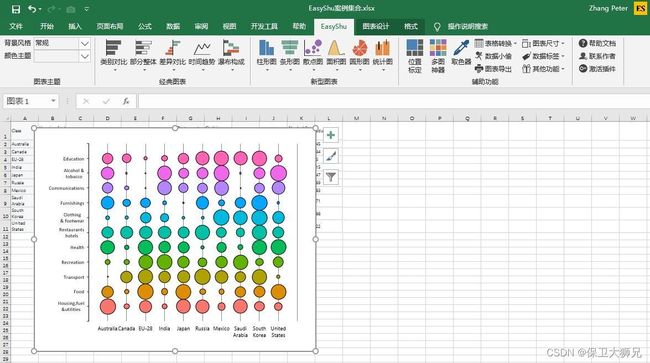Expand the 背景风格 combo box arrow
The image size is (650, 363).
click(85, 43)
